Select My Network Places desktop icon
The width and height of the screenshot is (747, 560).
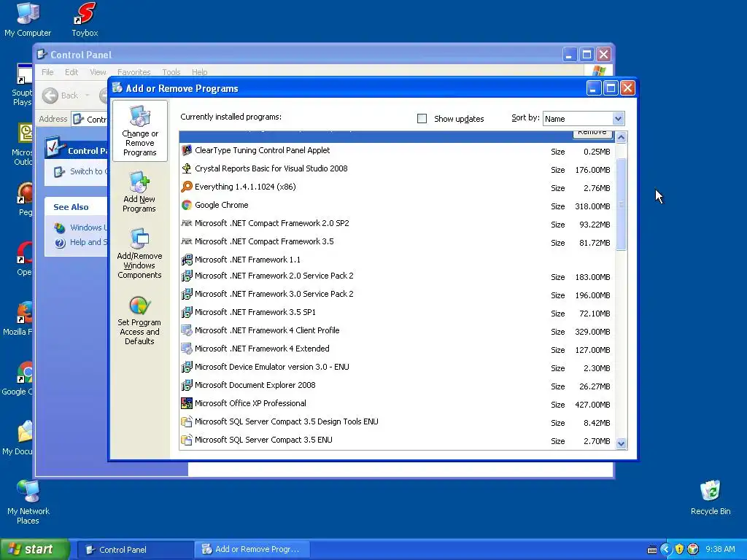point(28,502)
